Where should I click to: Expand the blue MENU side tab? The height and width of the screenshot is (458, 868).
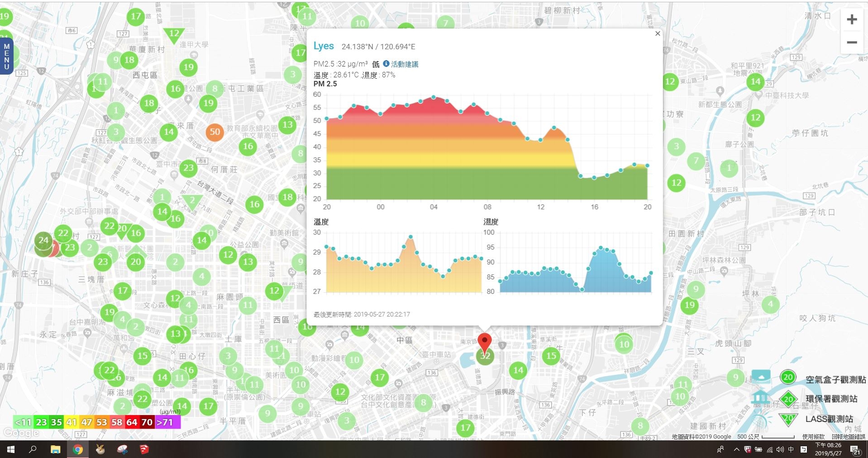6,56
